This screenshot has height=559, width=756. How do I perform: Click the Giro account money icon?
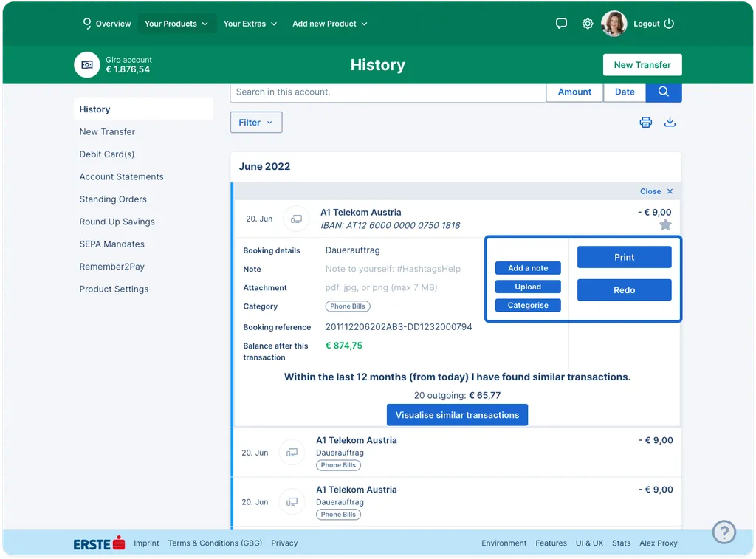click(87, 65)
